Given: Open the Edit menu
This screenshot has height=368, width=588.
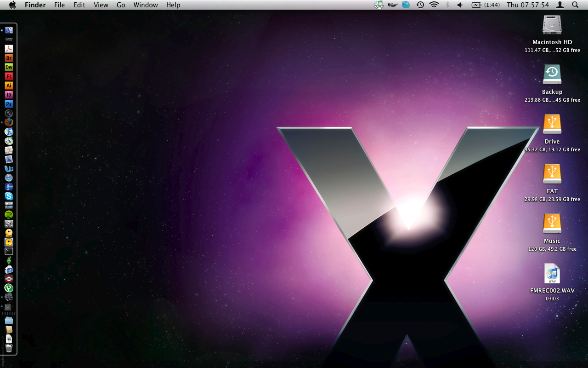Looking at the screenshot, I should [79, 5].
